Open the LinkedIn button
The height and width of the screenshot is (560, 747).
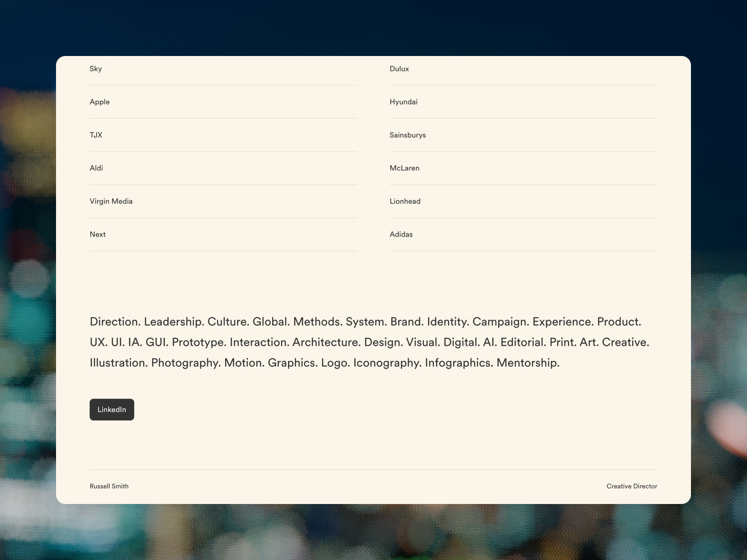(112, 409)
